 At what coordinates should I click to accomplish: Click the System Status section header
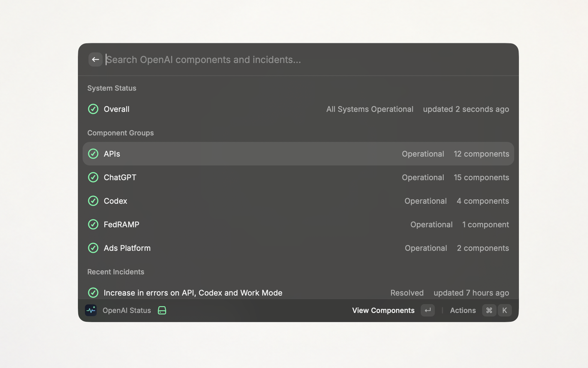[112, 88]
